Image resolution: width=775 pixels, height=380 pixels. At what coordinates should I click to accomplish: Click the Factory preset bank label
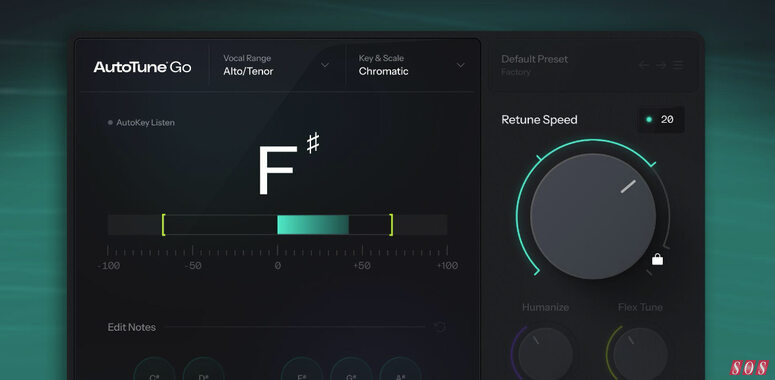(516, 72)
